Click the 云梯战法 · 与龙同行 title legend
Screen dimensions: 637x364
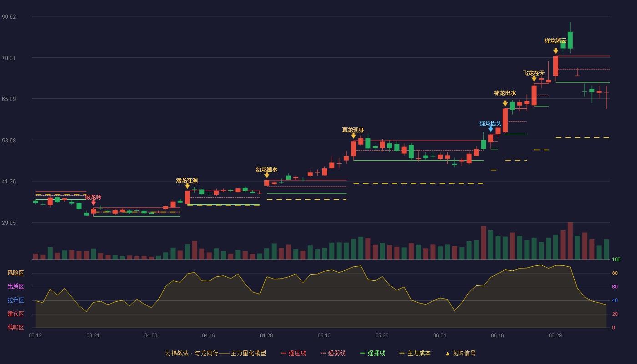click(215, 353)
